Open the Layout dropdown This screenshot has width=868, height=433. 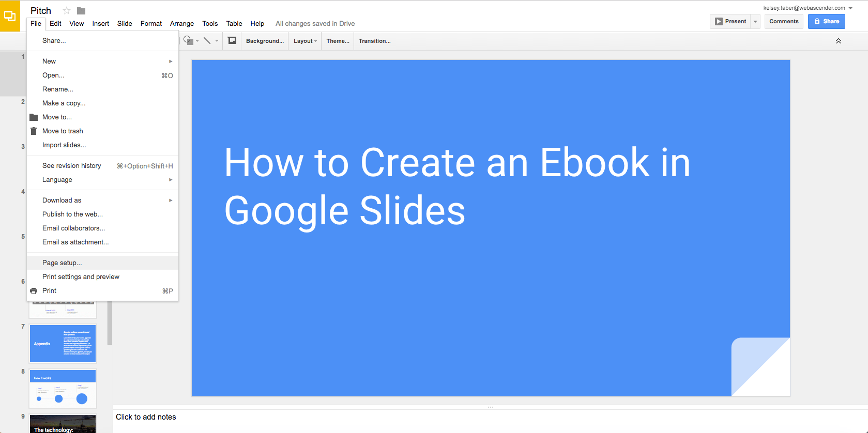click(x=305, y=41)
